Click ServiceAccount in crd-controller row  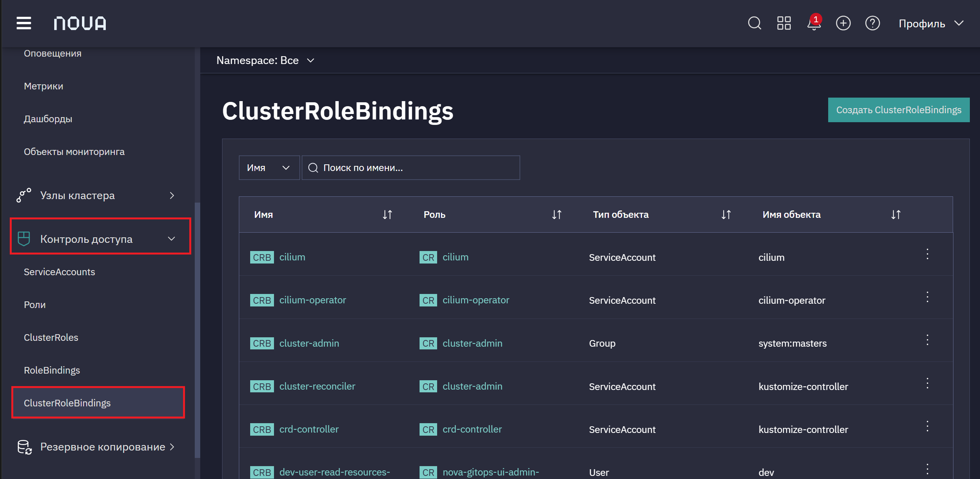point(622,429)
